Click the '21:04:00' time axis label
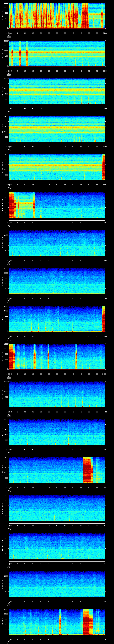The width and height of the screenshot is (114, 644). click(x=9, y=563)
